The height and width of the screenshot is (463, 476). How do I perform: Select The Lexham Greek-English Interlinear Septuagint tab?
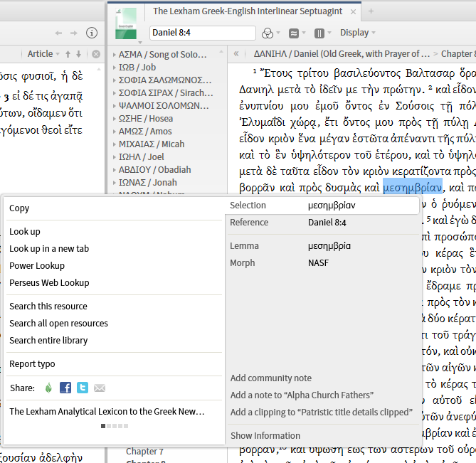248,11
